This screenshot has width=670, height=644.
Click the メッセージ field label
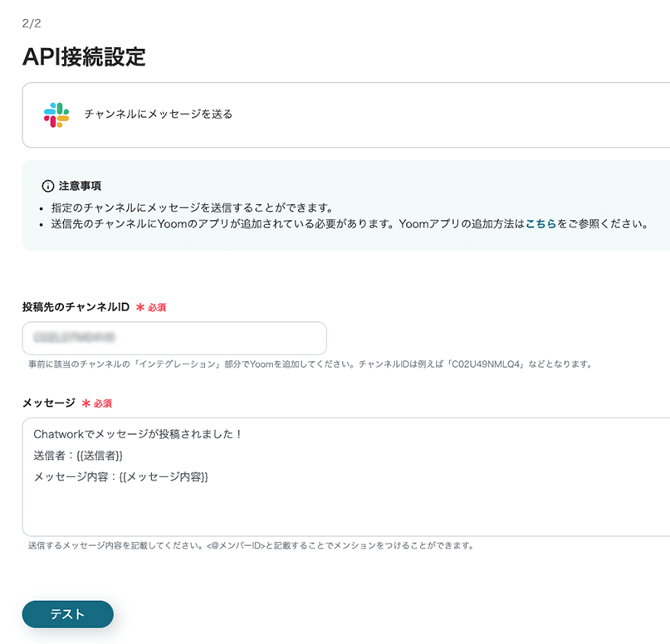tap(49, 402)
